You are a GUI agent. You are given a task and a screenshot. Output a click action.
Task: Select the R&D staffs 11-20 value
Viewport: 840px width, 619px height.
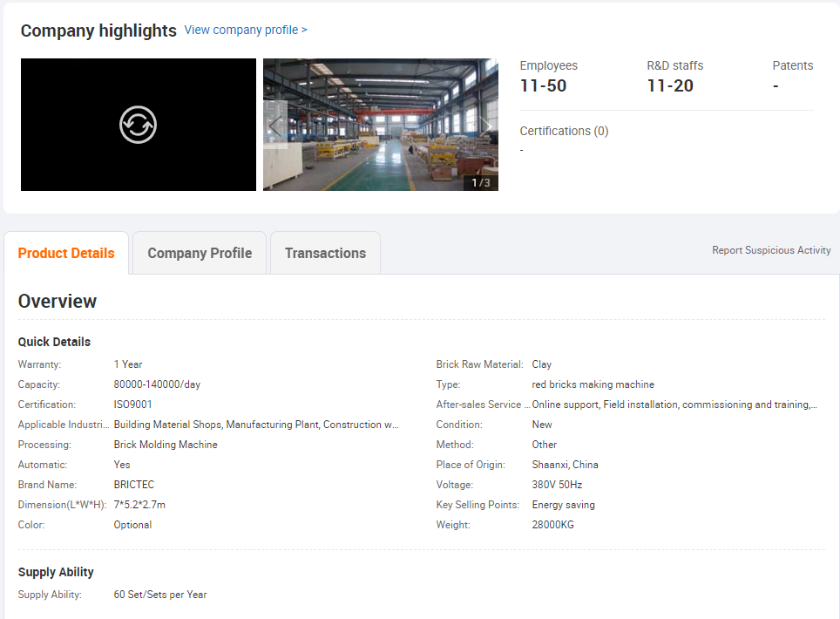(670, 85)
